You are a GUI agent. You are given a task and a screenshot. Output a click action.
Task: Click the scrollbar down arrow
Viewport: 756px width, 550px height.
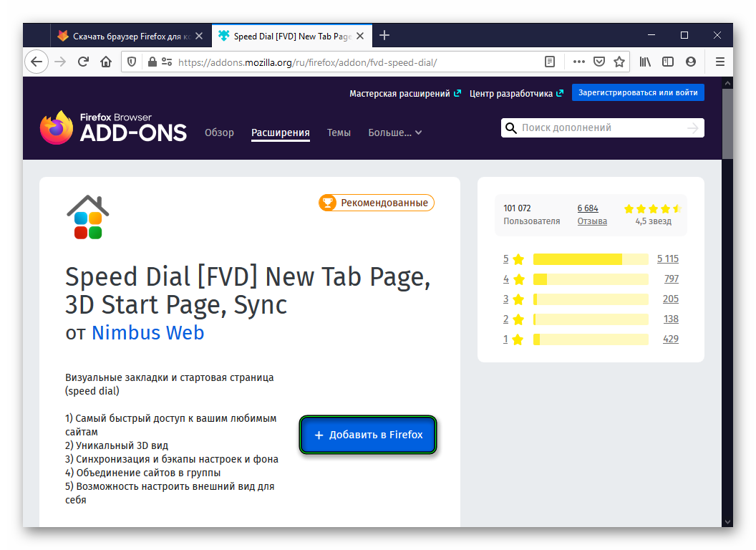pyautogui.click(x=727, y=522)
